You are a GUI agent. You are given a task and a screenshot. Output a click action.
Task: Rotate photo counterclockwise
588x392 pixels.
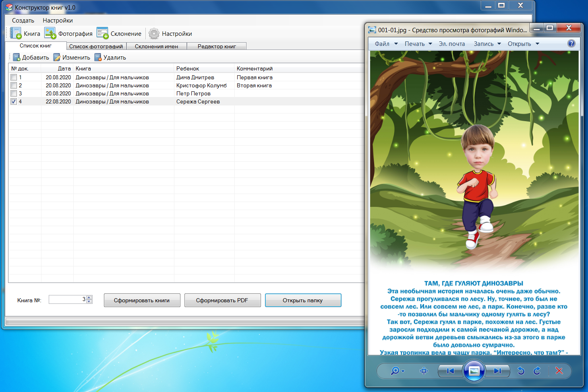pos(521,371)
